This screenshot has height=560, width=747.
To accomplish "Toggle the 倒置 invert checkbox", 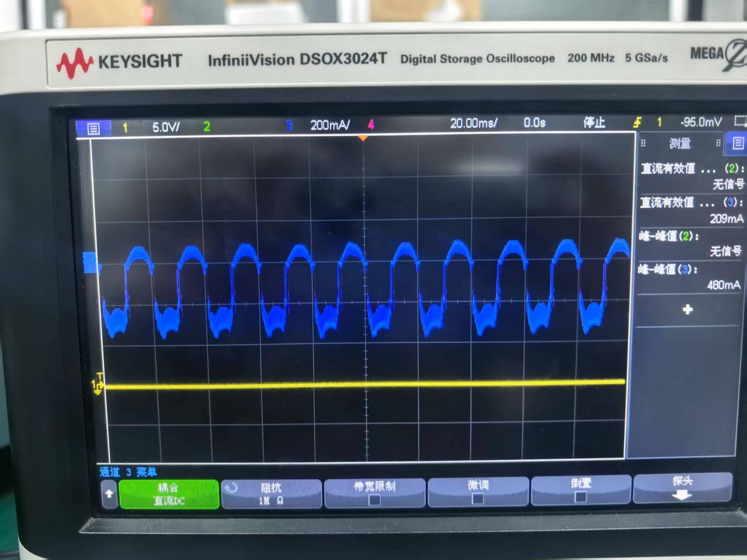I will pos(581,497).
